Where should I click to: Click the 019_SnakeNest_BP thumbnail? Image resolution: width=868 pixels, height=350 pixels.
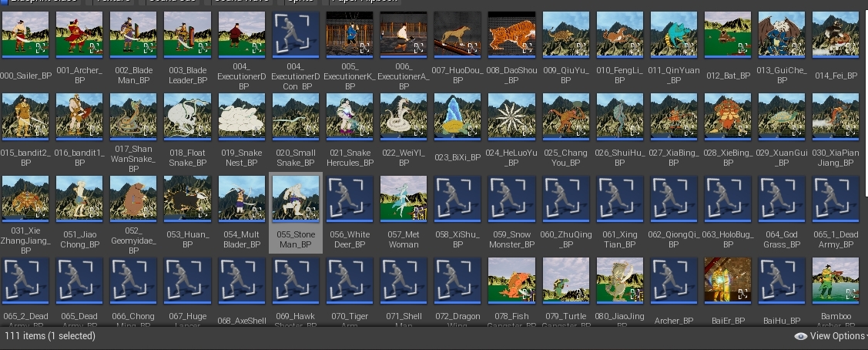(242, 116)
